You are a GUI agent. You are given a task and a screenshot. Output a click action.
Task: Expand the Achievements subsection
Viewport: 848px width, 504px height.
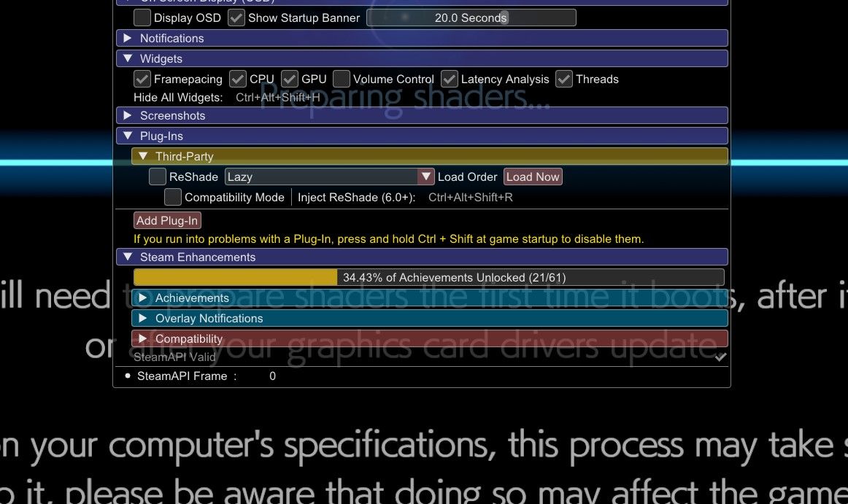click(x=429, y=298)
